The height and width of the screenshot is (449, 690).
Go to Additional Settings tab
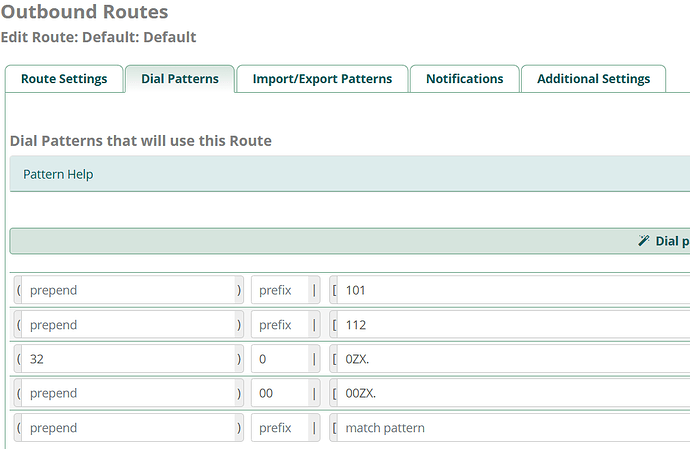pyautogui.click(x=593, y=79)
